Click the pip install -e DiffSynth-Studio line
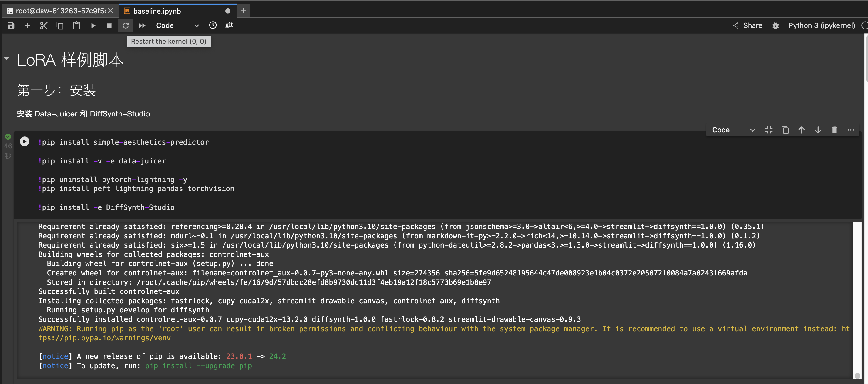Image resolution: width=868 pixels, height=384 pixels. 106,208
